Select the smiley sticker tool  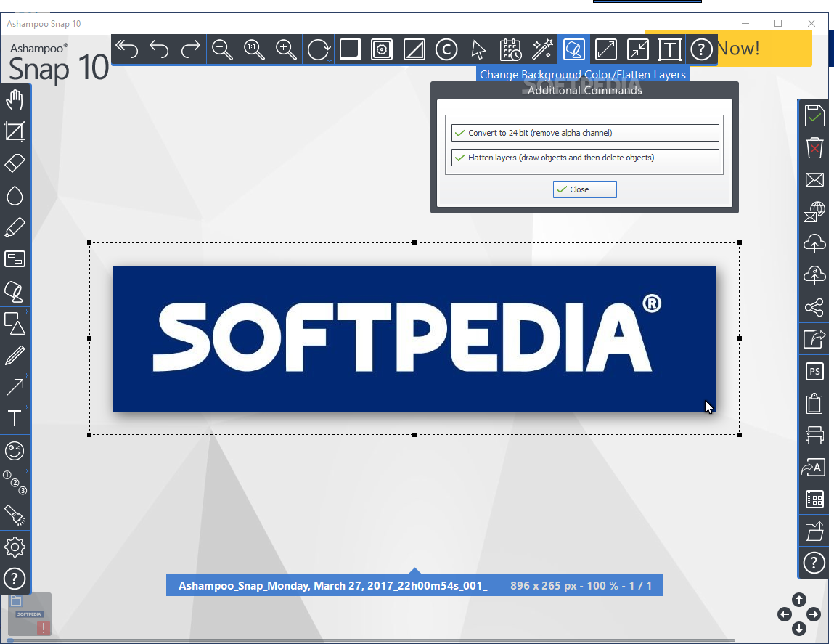[x=15, y=451]
